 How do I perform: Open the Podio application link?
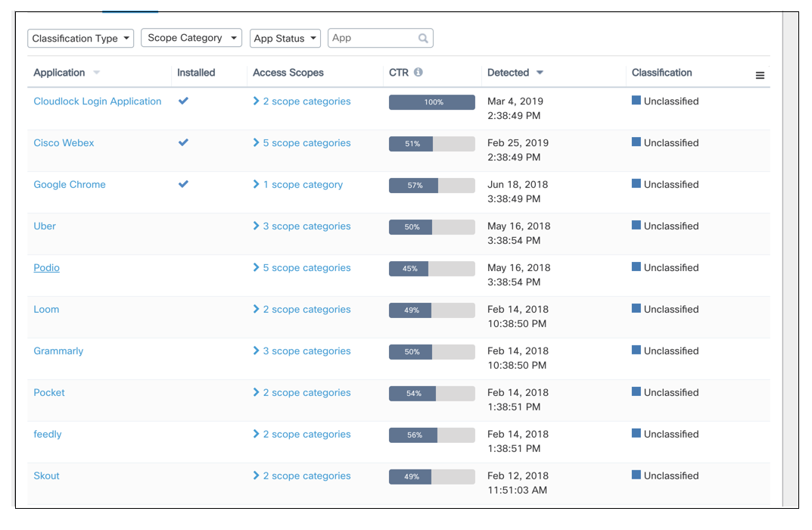(x=47, y=267)
